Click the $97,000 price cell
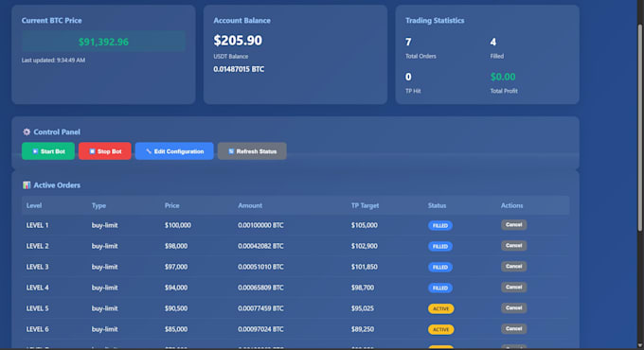644x350 pixels. pyautogui.click(x=176, y=267)
